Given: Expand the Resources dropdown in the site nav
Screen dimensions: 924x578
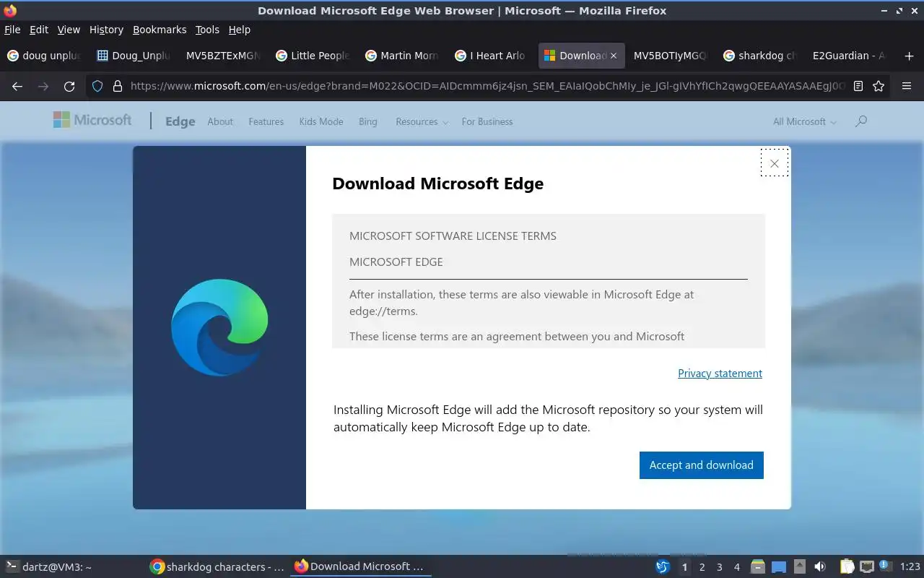Looking at the screenshot, I should [422, 121].
